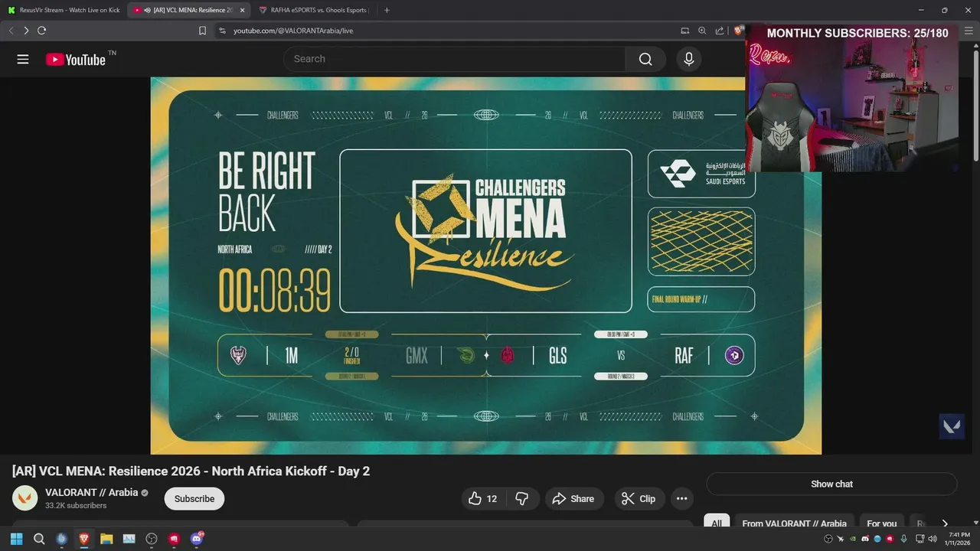Open Brave main menu button
Image resolution: width=980 pixels, height=551 pixels.
(968, 31)
